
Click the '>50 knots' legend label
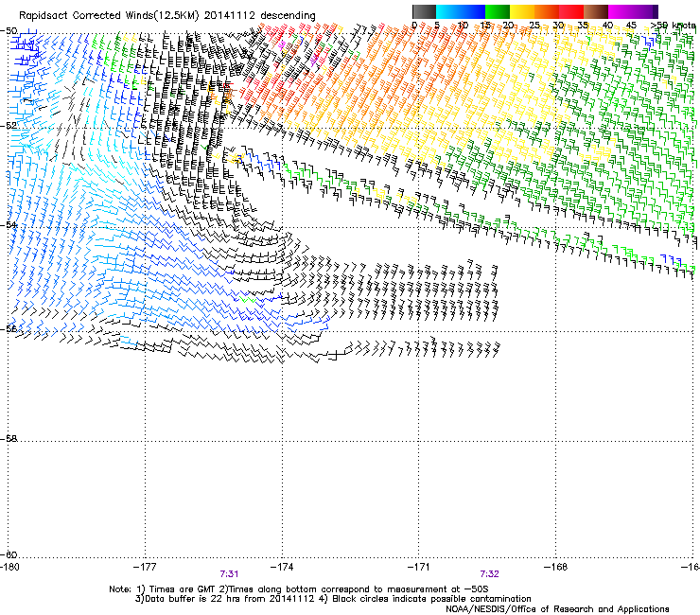click(x=674, y=26)
